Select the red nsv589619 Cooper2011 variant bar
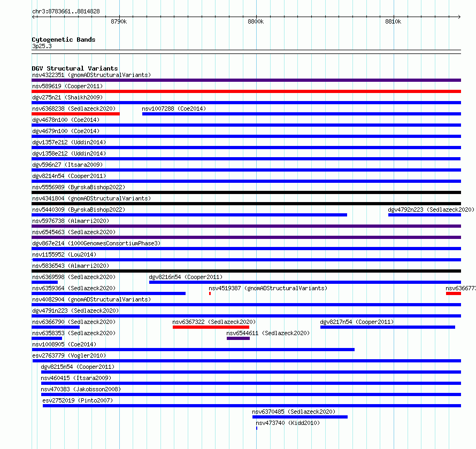Image resolution: width=476 pixels, height=449 pixels. click(246, 91)
